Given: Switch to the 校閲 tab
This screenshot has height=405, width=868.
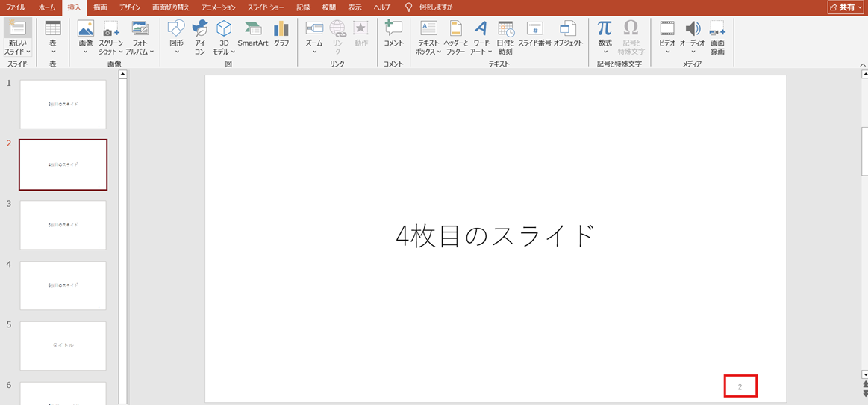Looking at the screenshot, I should point(329,7).
